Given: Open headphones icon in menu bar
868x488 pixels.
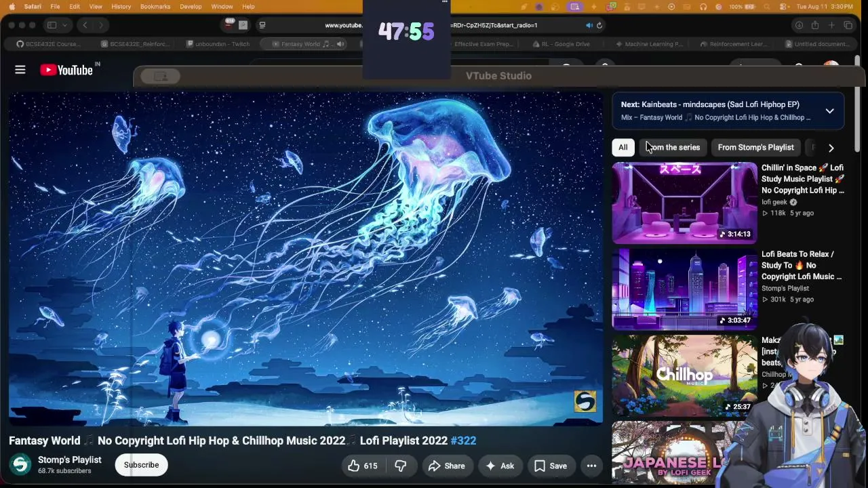Looking at the screenshot, I should pyautogui.click(x=703, y=7).
